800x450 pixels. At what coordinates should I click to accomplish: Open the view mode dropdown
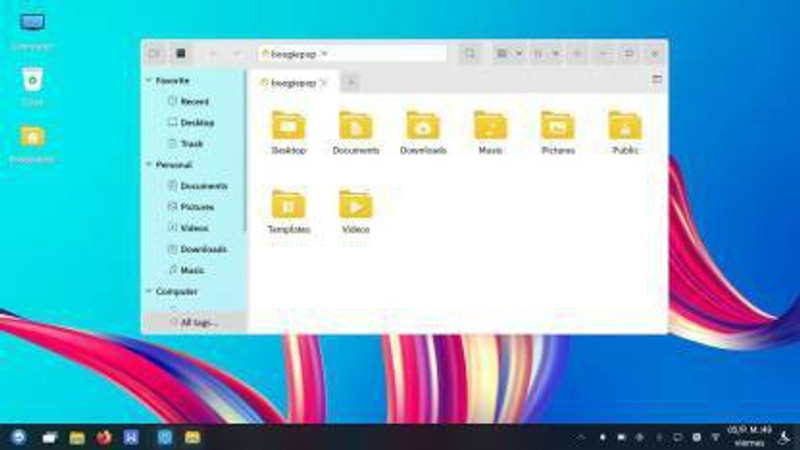[x=509, y=53]
